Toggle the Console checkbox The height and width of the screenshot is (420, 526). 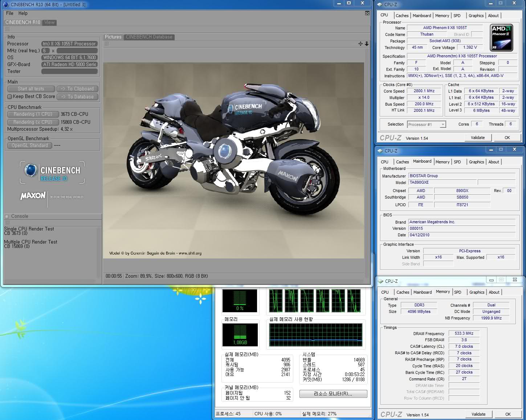[7, 216]
